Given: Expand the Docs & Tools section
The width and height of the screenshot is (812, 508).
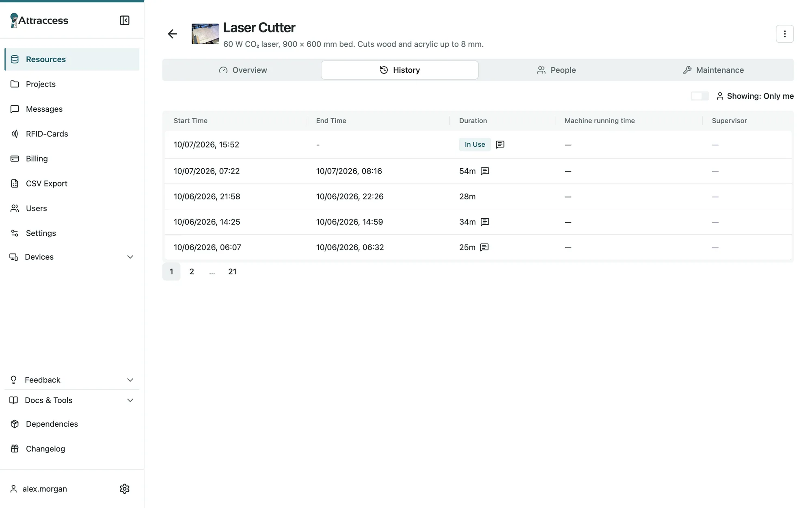Looking at the screenshot, I should point(72,400).
